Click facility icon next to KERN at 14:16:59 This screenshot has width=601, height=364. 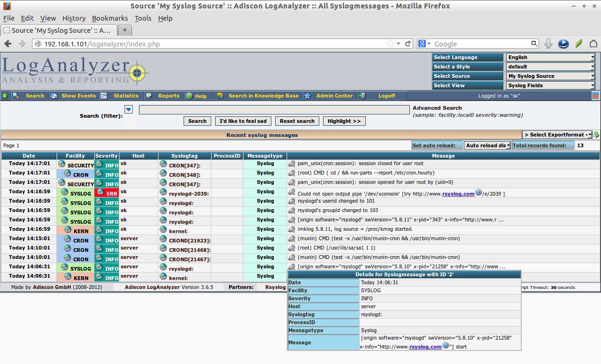(x=68, y=230)
